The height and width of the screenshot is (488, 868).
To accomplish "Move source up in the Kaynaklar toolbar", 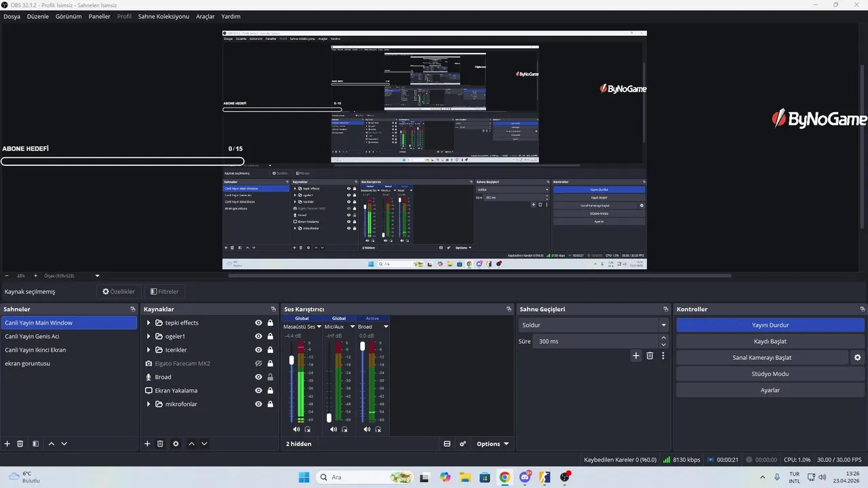I will pos(191,444).
